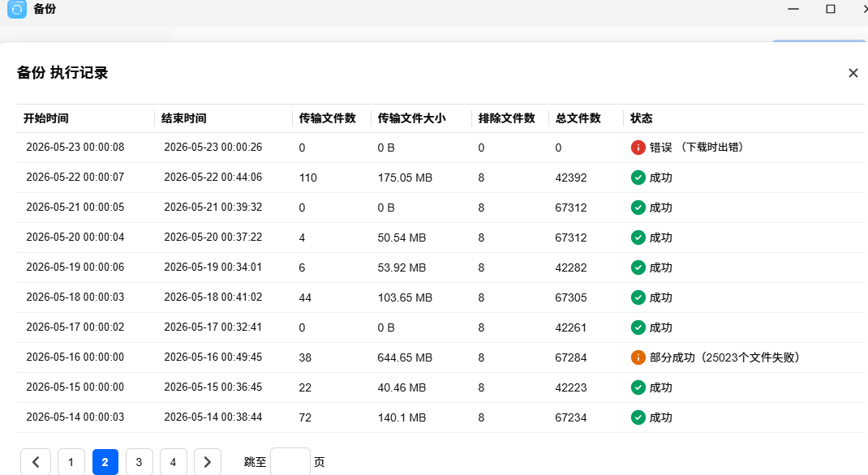Click transferred size 175.05 MB
This screenshot has width=868, height=475.
(405, 178)
